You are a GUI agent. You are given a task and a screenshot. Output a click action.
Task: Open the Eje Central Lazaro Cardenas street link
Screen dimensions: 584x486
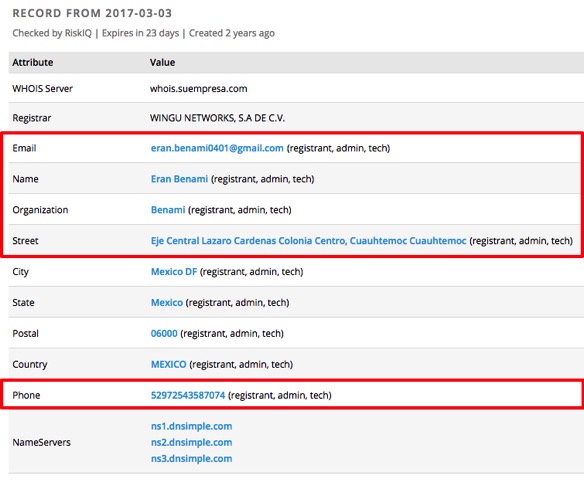(x=308, y=241)
